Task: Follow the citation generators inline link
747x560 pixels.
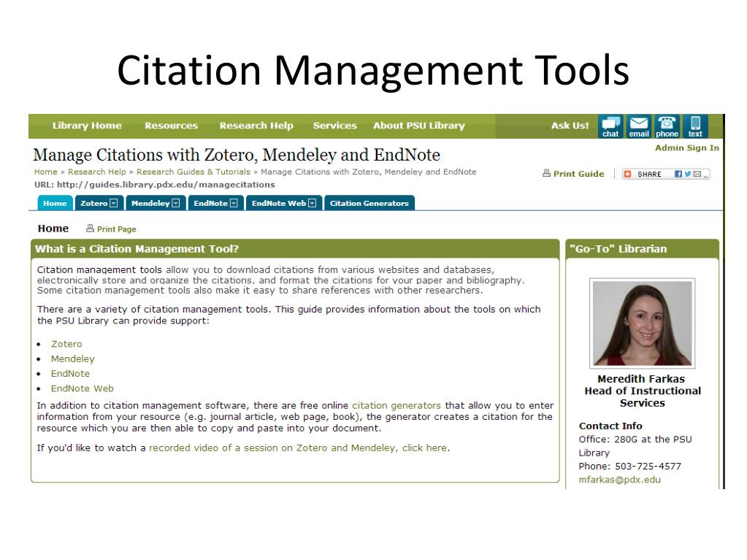Action: click(x=397, y=406)
